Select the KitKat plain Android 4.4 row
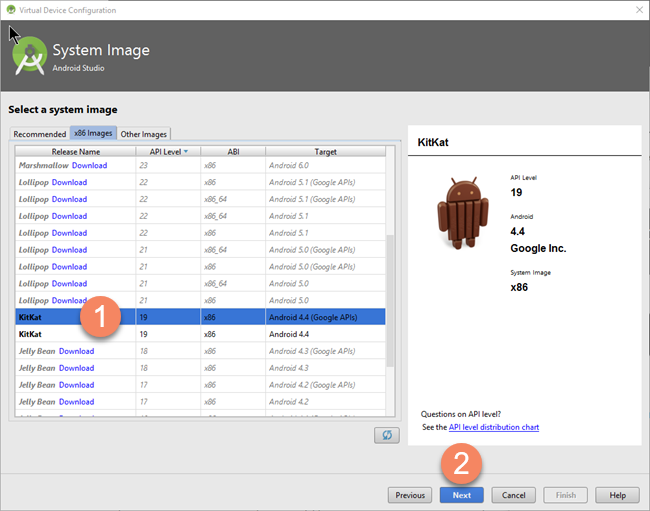 point(200,334)
